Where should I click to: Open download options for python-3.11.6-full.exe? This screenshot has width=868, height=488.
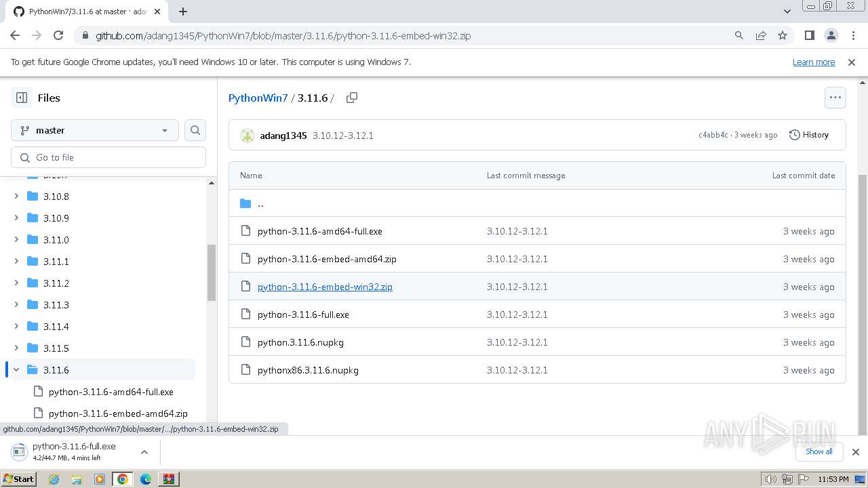(x=144, y=451)
